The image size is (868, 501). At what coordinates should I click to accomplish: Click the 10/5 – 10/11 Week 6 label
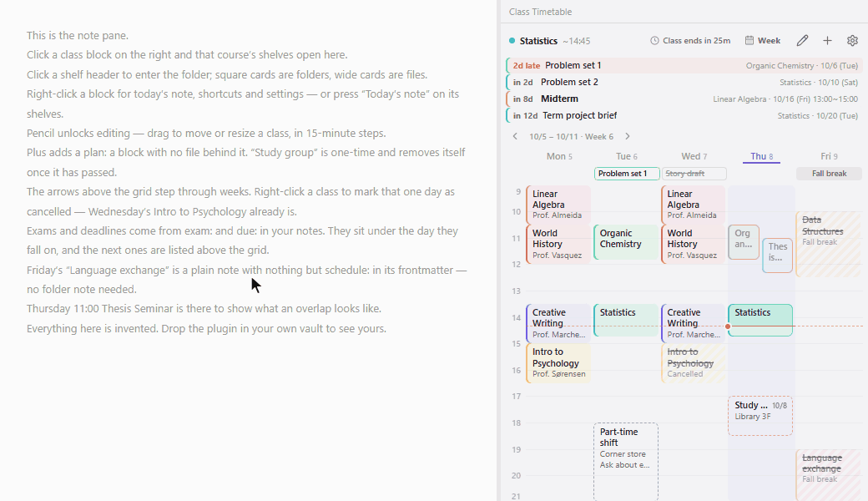(x=571, y=136)
